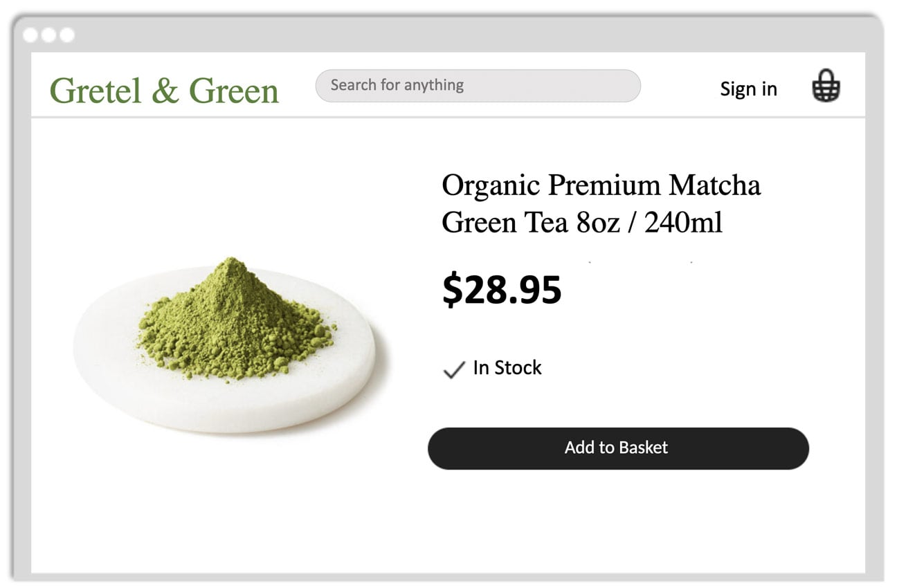Image resolution: width=897 pixels, height=588 pixels.
Task: Open the Sign in link
Action: coord(748,89)
